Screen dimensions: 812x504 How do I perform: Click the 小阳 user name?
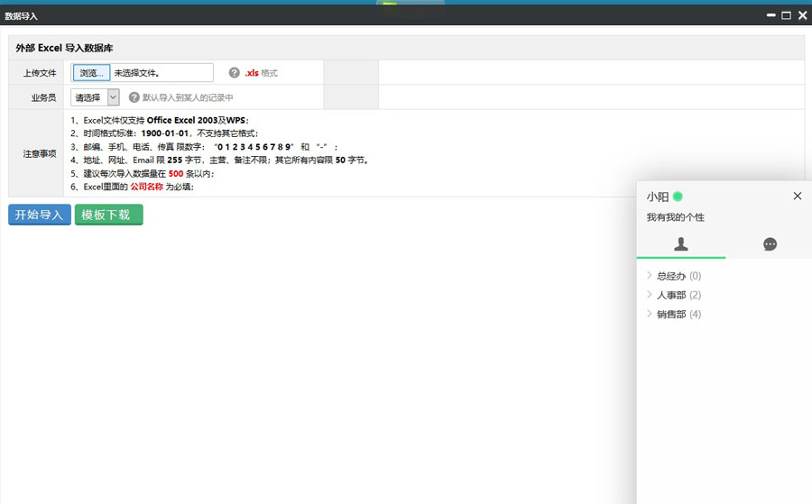(x=658, y=197)
